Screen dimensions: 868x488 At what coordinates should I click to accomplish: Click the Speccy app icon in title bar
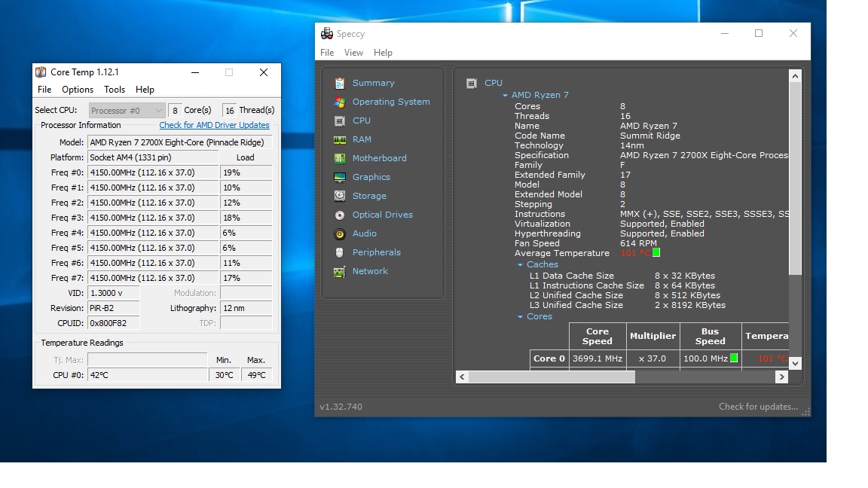pos(326,34)
